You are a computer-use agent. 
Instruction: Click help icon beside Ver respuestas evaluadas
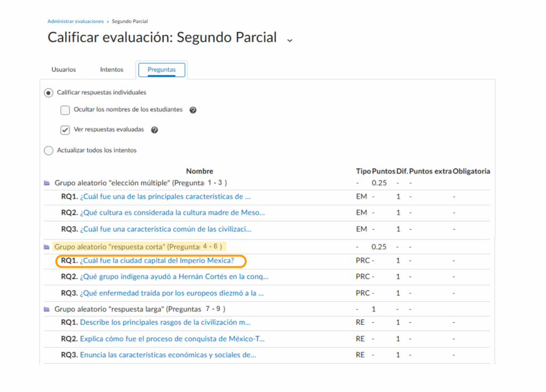pos(155,129)
